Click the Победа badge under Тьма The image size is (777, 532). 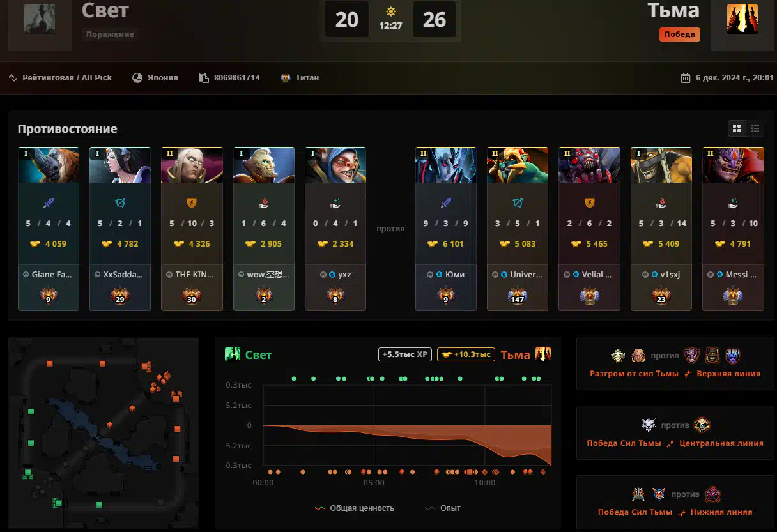[x=679, y=34]
